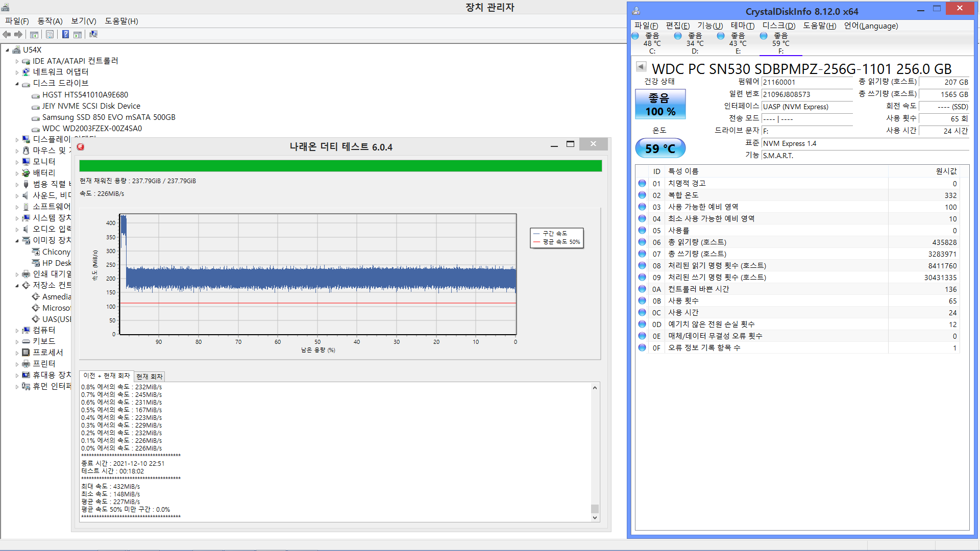Open 동작(A) menu in Device Manager

[50, 21]
